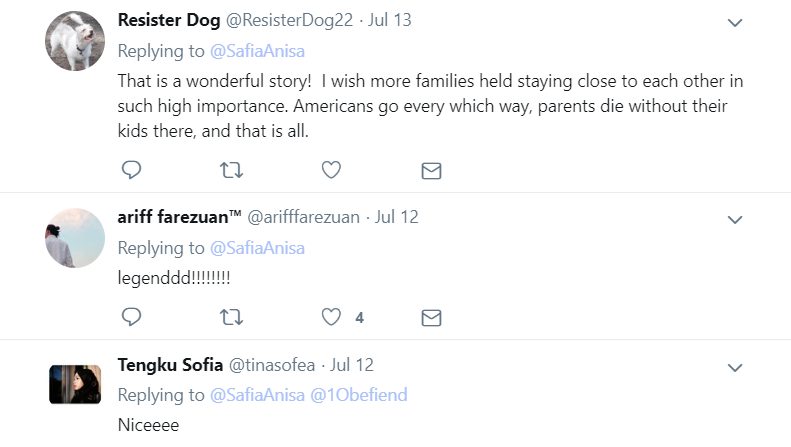Reply to ariff farezuan's tweet
Screen dimensions: 791x447
pyautogui.click(x=131, y=317)
